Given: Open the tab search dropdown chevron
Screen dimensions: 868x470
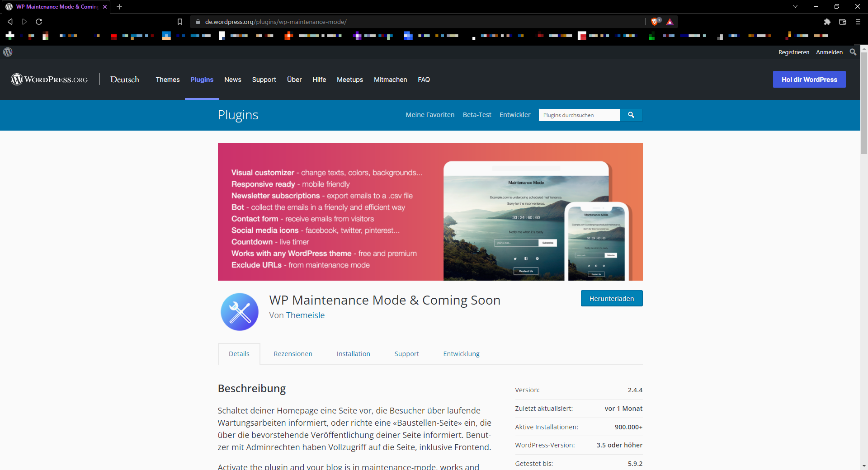Looking at the screenshot, I should (x=795, y=6).
